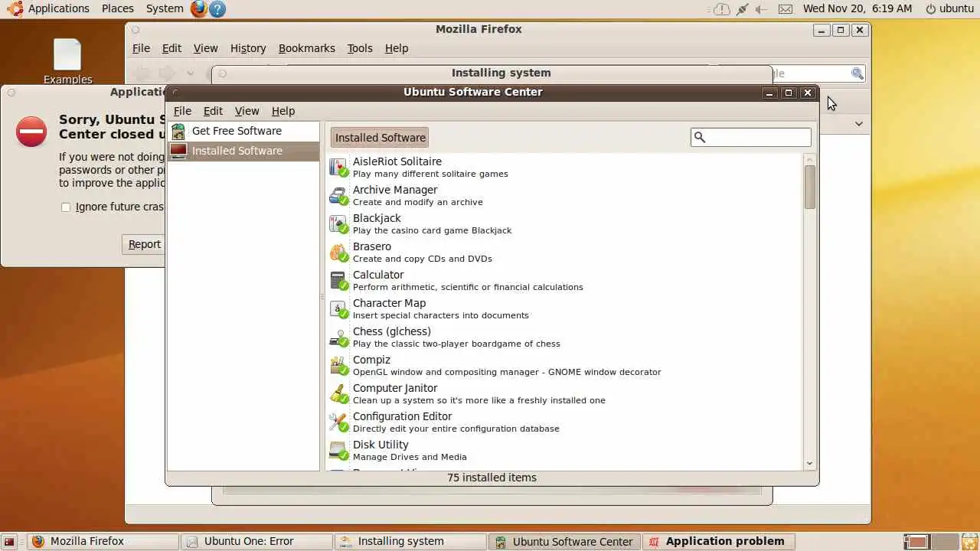Open Firefox history dropdown next to the forward button
The width and height of the screenshot is (980, 551).
click(x=191, y=73)
